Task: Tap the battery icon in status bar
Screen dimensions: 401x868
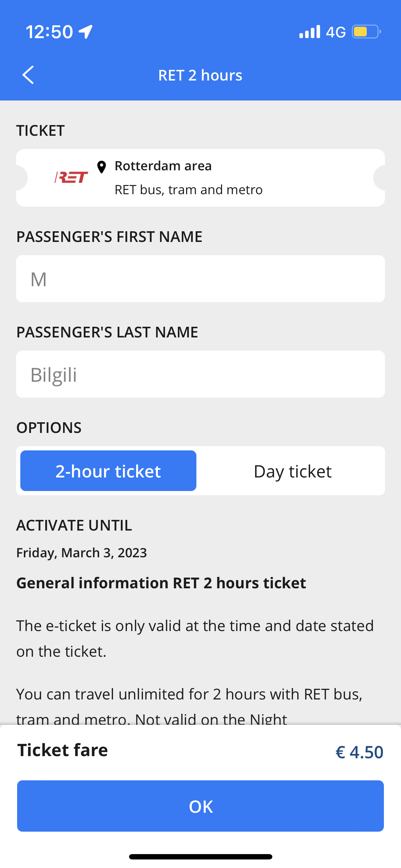Action: [x=366, y=32]
